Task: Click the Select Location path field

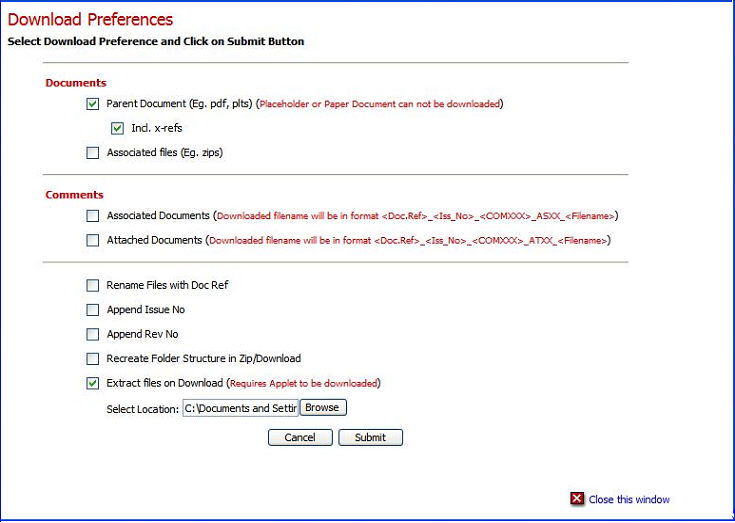Action: [x=240, y=408]
